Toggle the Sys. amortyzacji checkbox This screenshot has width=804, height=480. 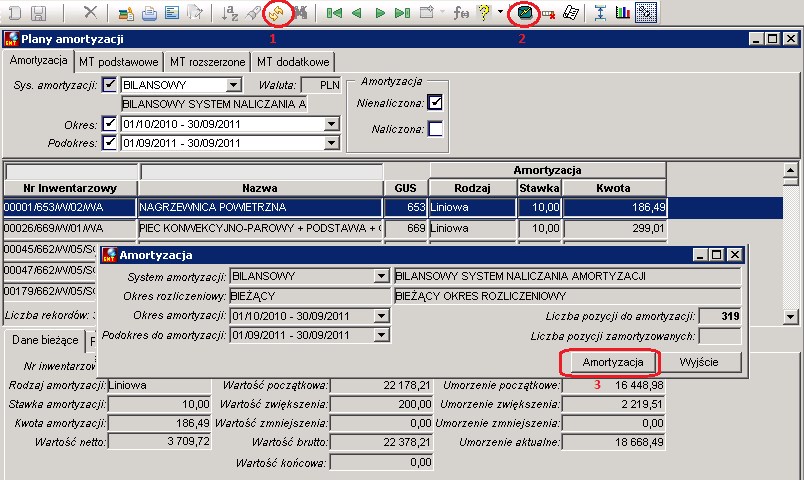(x=109, y=84)
